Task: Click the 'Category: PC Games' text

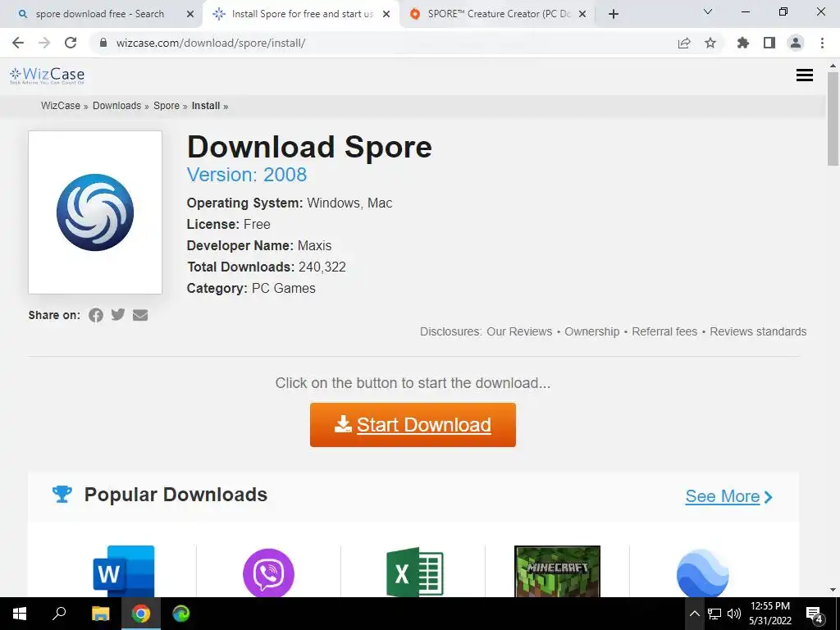Action: pyautogui.click(x=251, y=288)
